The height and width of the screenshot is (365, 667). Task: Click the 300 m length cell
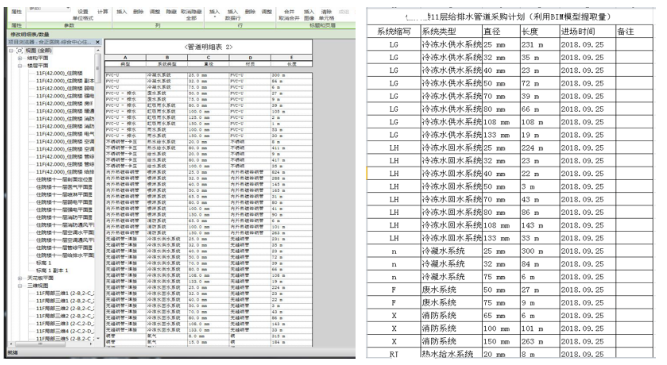click(540, 251)
